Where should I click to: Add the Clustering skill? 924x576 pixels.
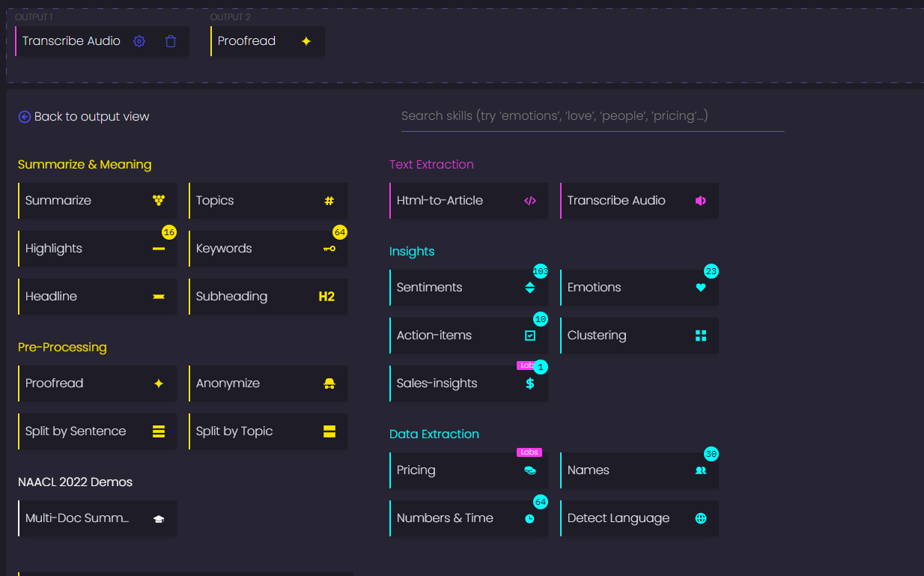pos(639,336)
